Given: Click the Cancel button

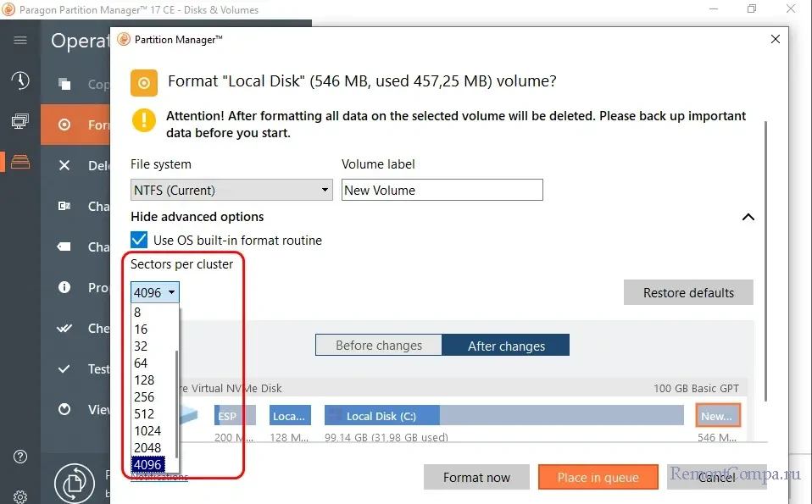Looking at the screenshot, I should 717,477.
